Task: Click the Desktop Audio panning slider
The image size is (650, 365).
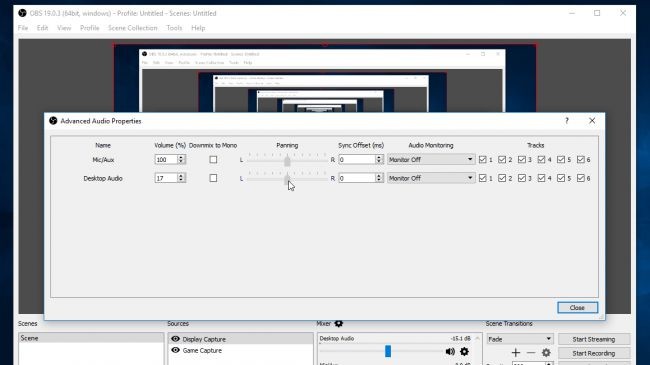Action: [287, 178]
